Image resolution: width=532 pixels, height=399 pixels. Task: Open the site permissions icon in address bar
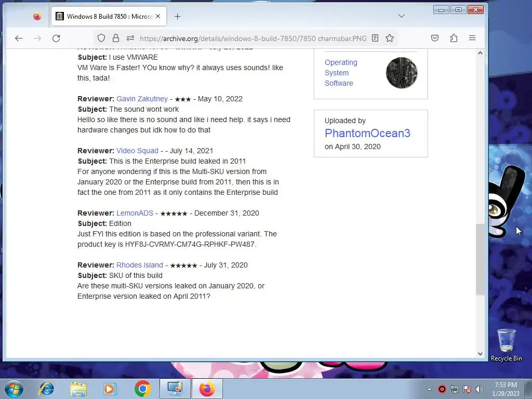[130, 38]
